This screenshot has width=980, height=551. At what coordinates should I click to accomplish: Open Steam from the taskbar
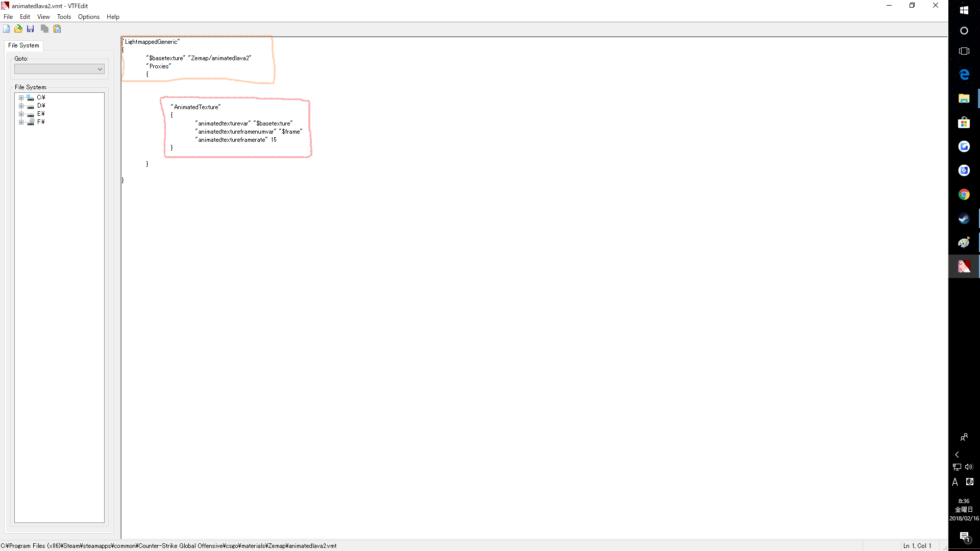click(964, 218)
